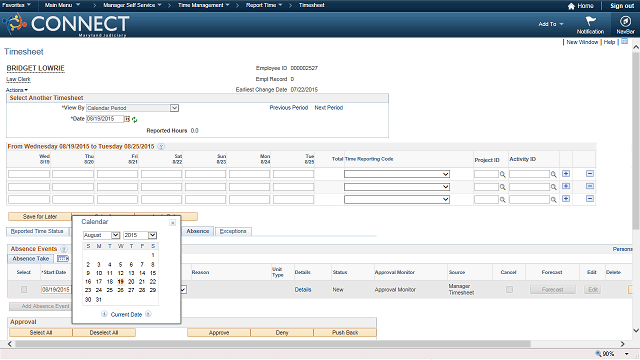Look up Project ID in first row
The height and width of the screenshot is (360, 640).
tap(503, 174)
